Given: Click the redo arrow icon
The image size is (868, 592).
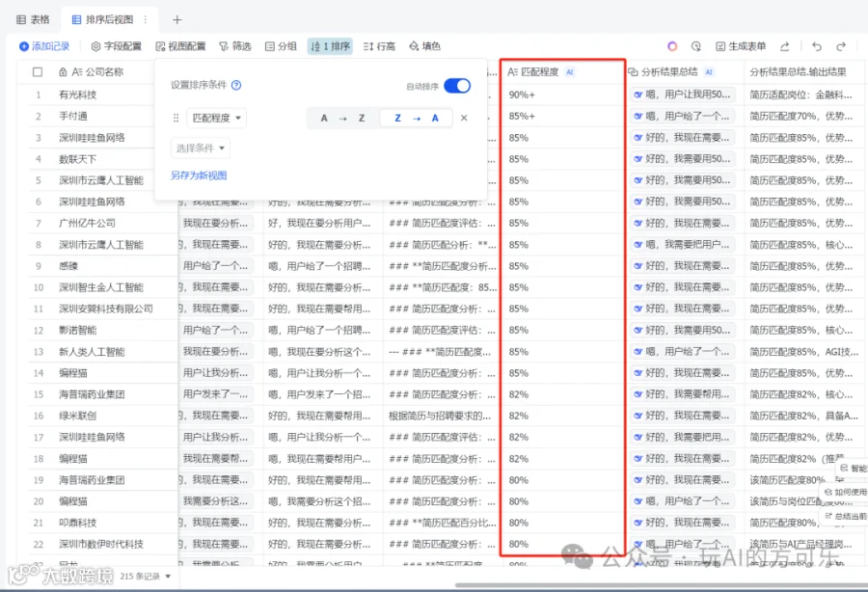Looking at the screenshot, I should 841,46.
